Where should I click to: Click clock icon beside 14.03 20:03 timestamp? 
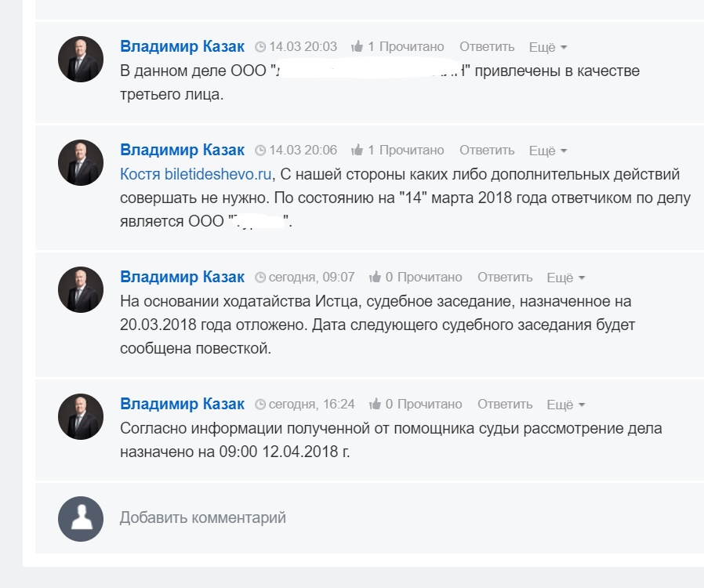(260, 47)
